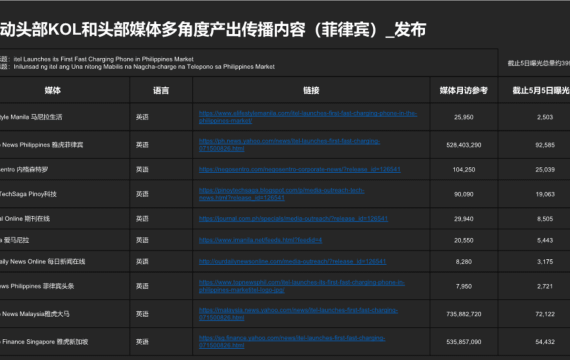Select exposure value 3,175
The width and height of the screenshot is (570, 360).
point(545,261)
